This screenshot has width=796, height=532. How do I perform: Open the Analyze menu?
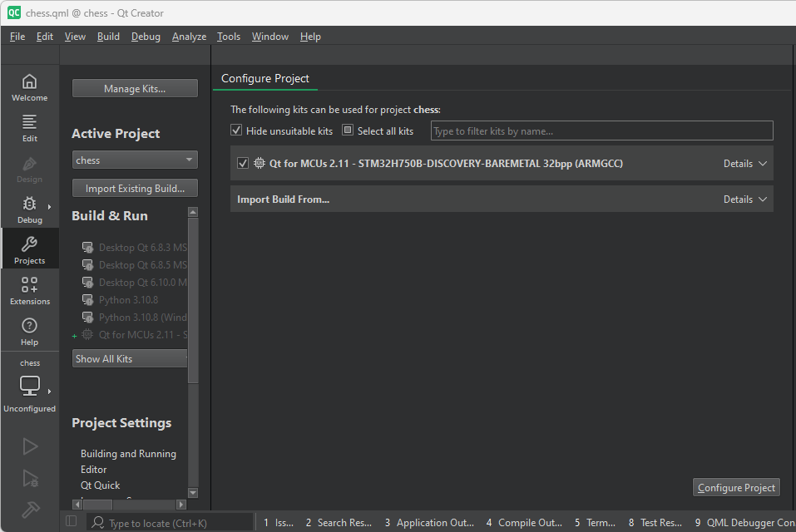(189, 36)
